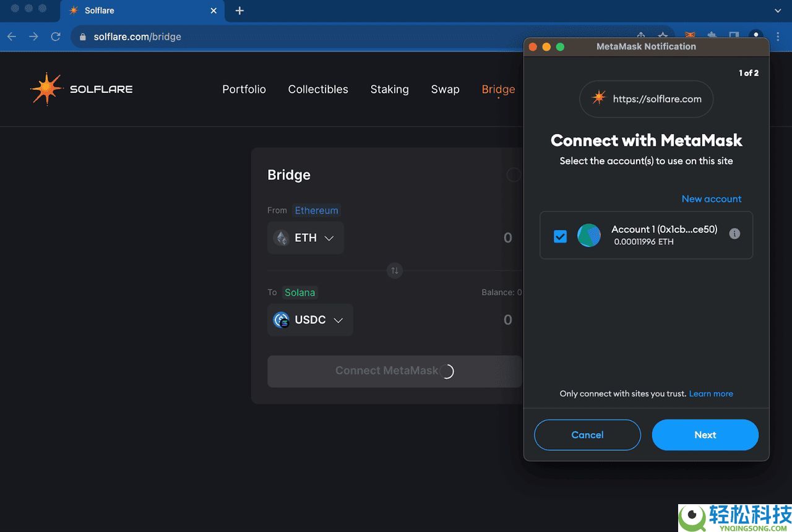Open the Swap page
This screenshot has width=792, height=532.
click(x=445, y=90)
